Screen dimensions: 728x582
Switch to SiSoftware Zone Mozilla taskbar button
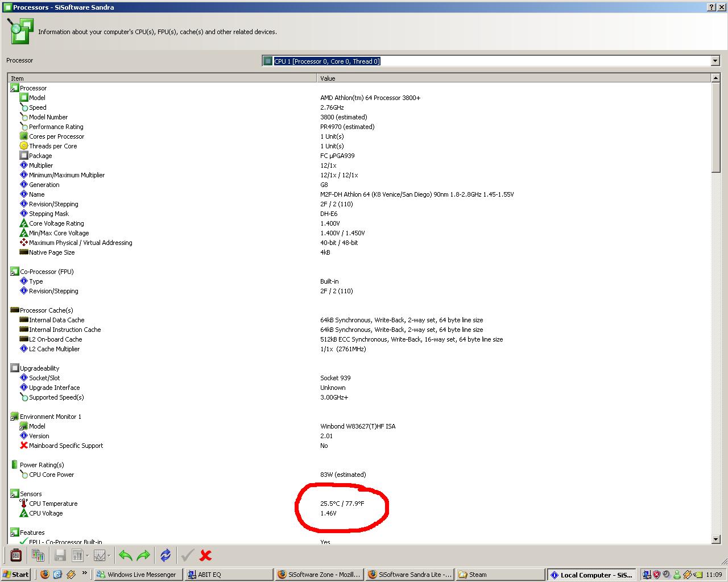320,575
